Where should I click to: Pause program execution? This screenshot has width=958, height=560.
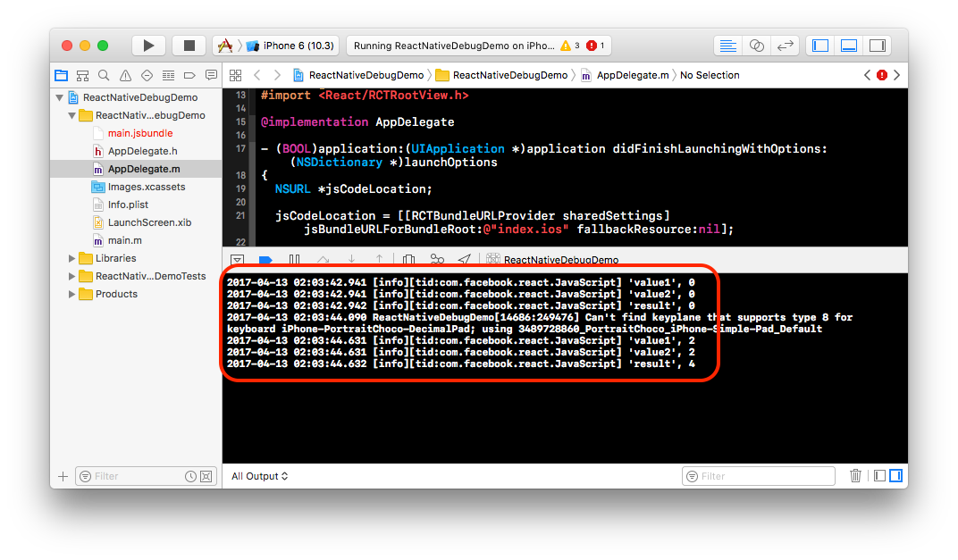(x=295, y=260)
